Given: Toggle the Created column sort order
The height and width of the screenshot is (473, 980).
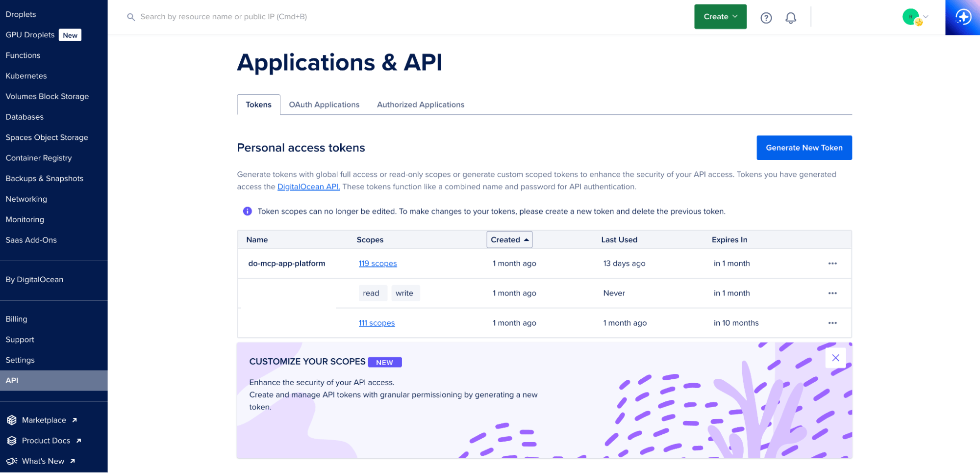Looking at the screenshot, I should 509,239.
